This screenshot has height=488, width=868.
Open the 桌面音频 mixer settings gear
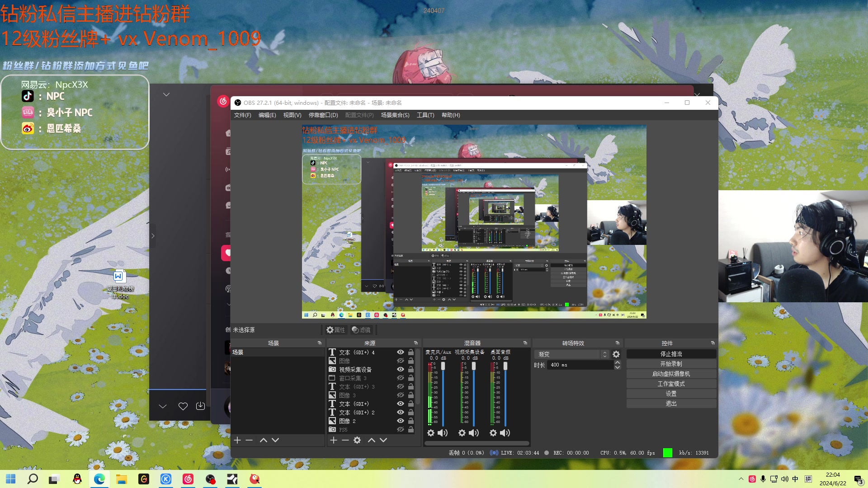coord(493,433)
